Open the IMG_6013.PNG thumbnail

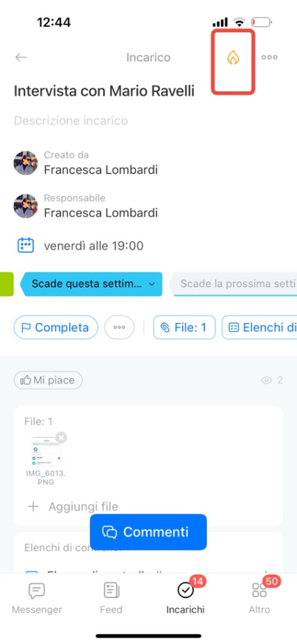(45, 452)
